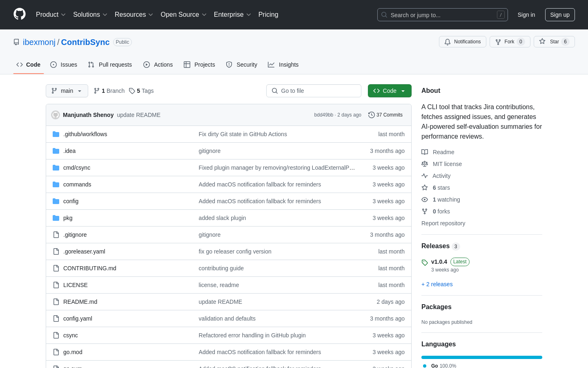Click Report repository link

tap(443, 223)
